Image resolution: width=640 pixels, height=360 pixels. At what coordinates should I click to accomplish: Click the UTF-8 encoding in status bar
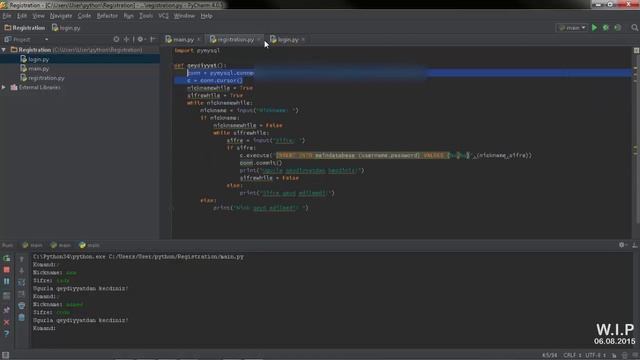(x=596, y=355)
